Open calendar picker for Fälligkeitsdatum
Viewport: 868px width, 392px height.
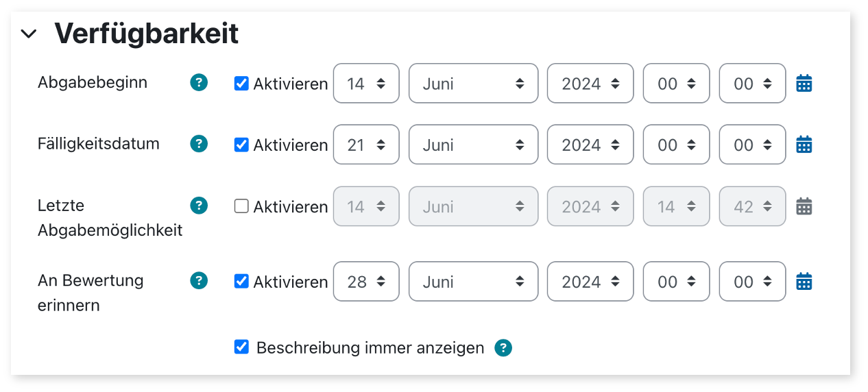[x=804, y=145]
